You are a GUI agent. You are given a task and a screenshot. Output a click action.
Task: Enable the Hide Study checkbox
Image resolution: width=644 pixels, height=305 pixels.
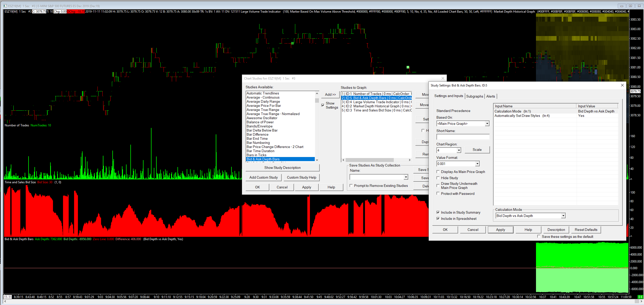click(438, 178)
